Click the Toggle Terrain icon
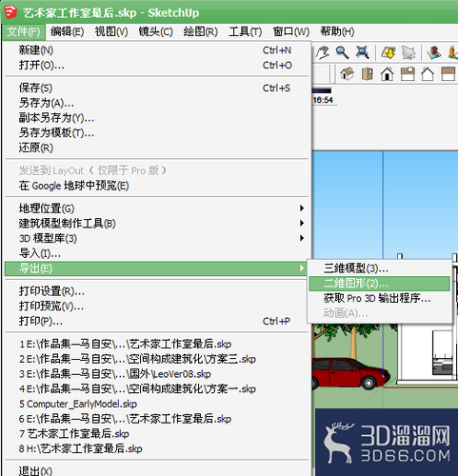This screenshot has width=458, height=476. tap(408, 52)
